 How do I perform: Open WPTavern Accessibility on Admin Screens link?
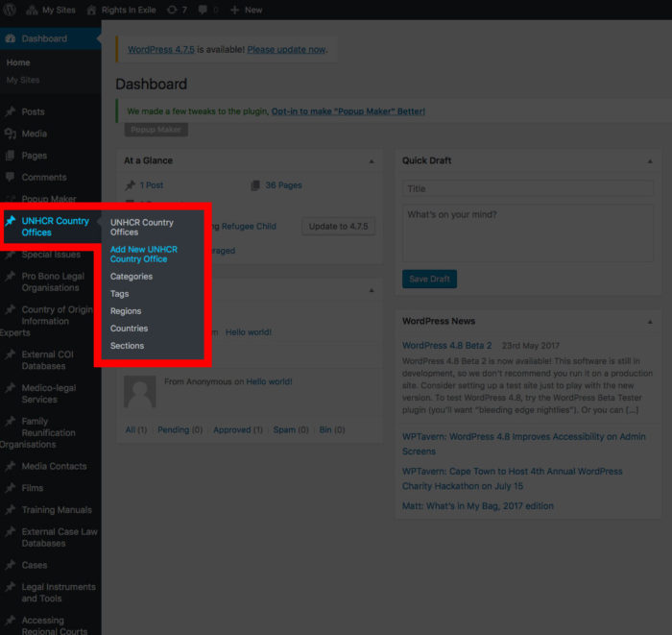coord(524,444)
